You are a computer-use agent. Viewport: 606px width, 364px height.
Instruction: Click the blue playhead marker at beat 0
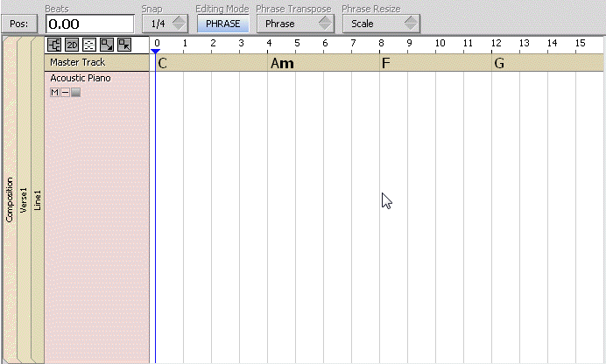155,52
